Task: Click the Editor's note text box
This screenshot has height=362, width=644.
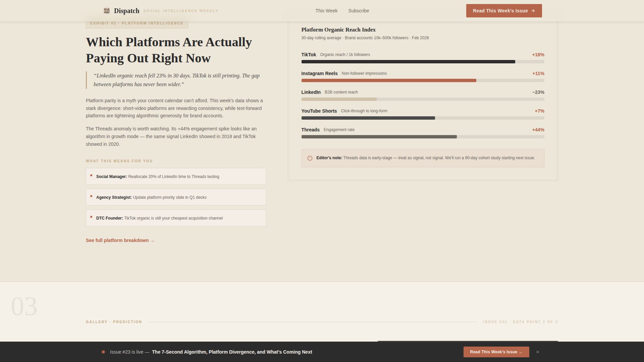Action: pos(423,158)
